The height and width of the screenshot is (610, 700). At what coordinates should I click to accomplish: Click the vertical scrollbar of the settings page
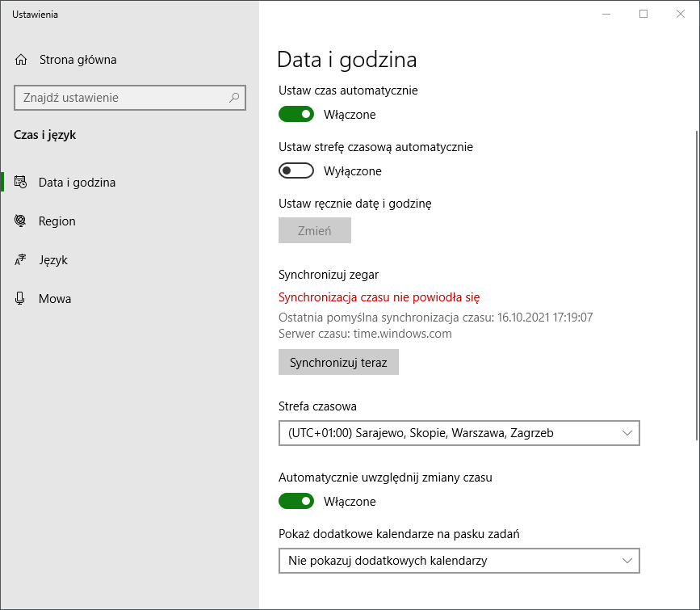(697, 286)
